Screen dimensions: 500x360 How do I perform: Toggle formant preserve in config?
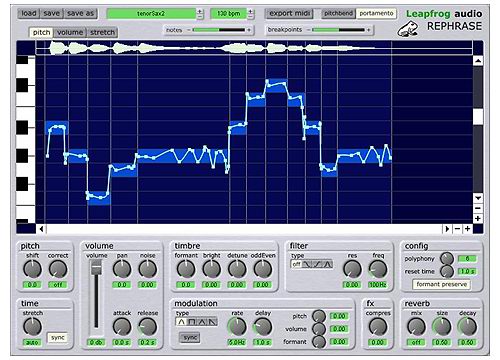click(x=442, y=285)
